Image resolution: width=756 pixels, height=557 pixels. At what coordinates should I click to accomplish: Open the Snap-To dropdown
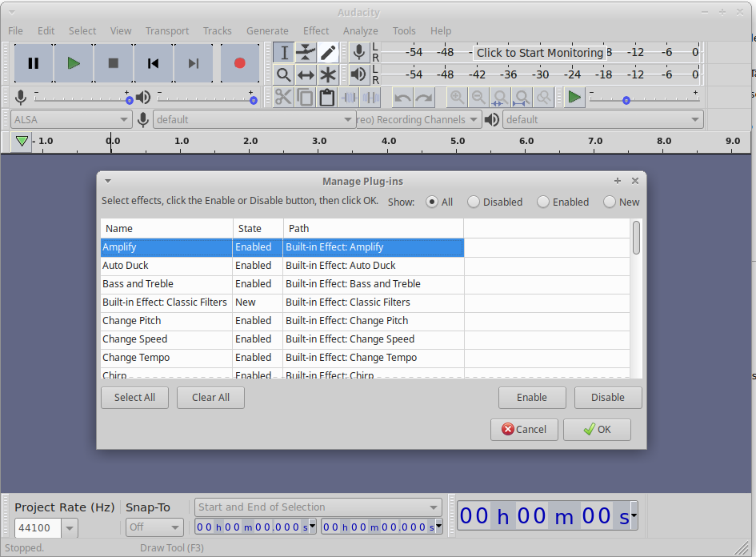point(154,527)
